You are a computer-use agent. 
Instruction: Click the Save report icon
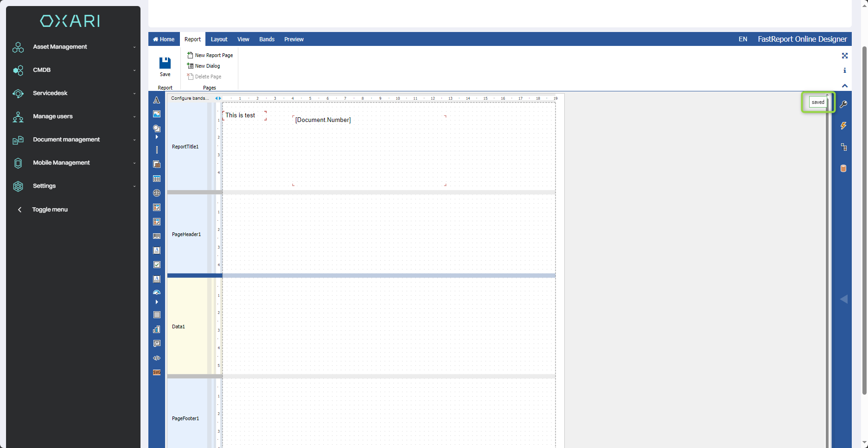coord(165,64)
